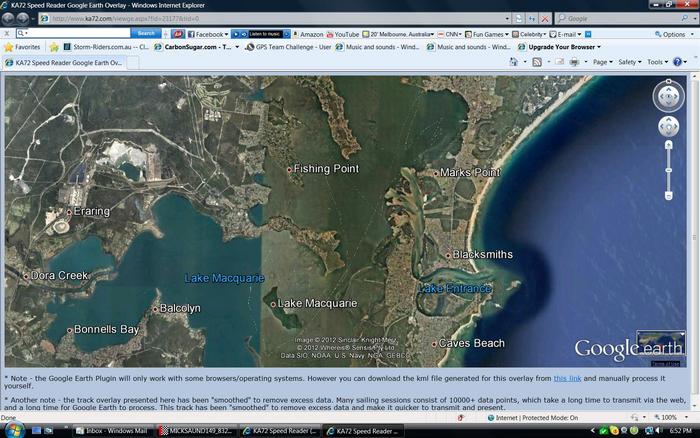Open the Page dropdown menu
Image resolution: width=700 pixels, height=438 pixels.
pyautogui.click(x=602, y=62)
